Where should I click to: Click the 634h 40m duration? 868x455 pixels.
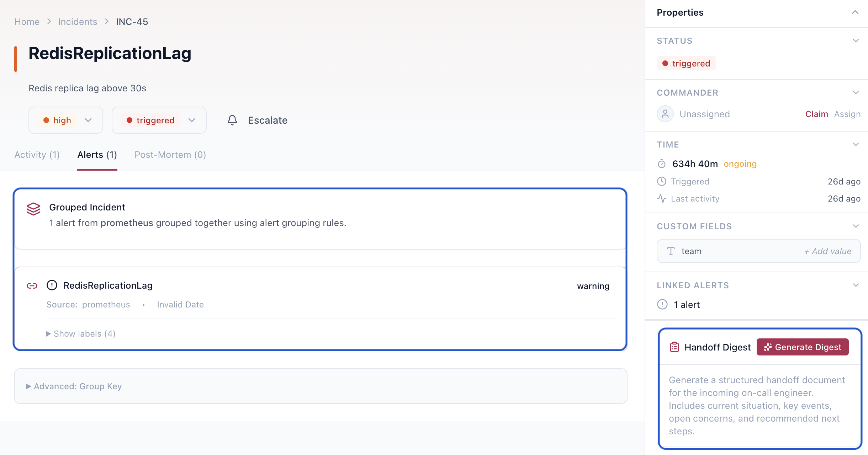[695, 164]
